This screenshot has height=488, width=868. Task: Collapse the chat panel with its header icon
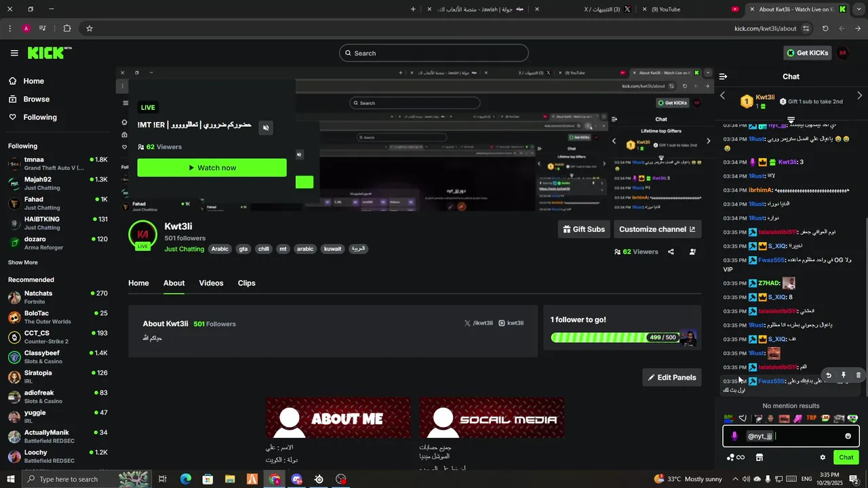coord(723,77)
